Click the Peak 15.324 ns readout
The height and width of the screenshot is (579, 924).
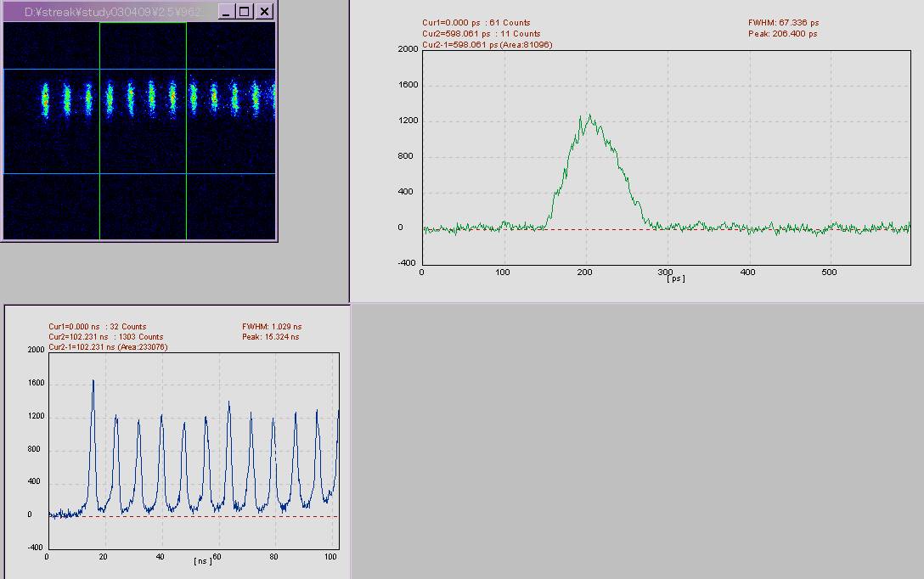tap(270, 337)
